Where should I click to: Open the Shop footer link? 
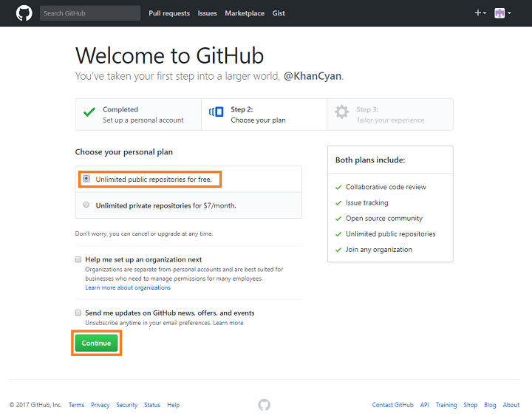point(470,405)
